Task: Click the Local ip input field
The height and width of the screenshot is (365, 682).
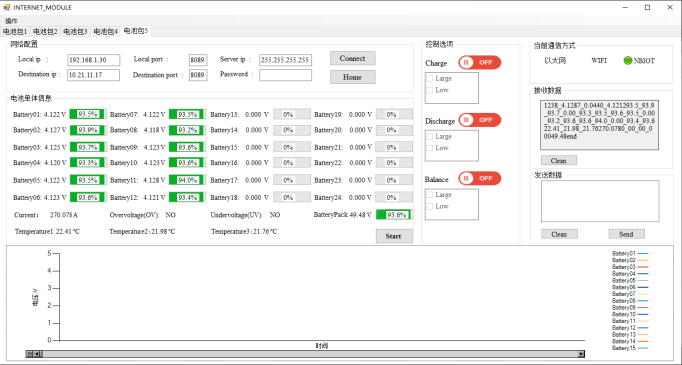Action: pyautogui.click(x=94, y=60)
